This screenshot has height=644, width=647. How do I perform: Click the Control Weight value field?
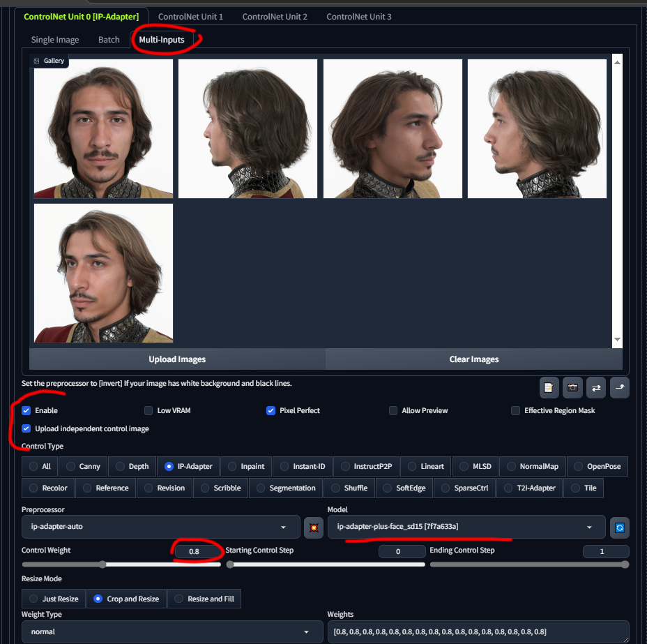[x=197, y=551]
